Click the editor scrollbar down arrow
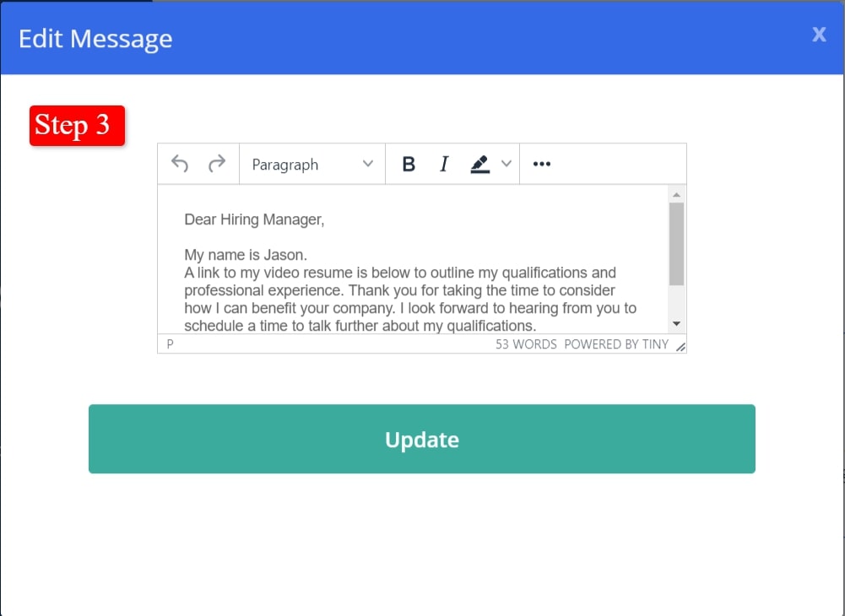This screenshot has width=845, height=616. point(676,324)
